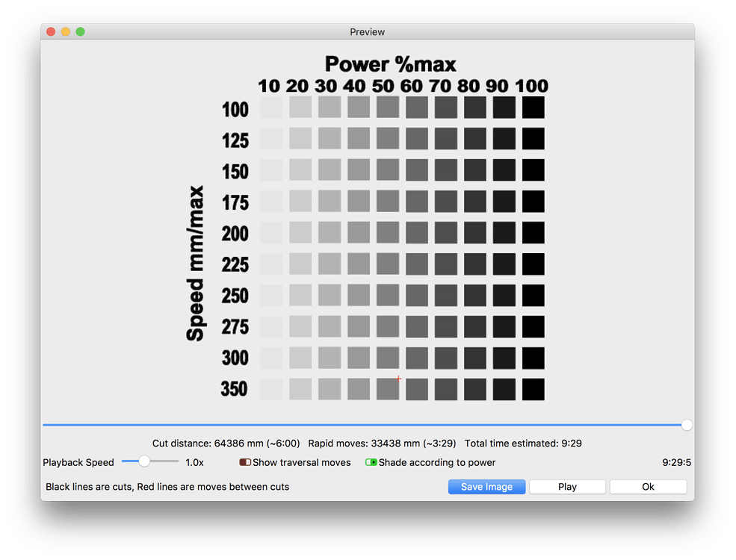Select the 90 power square in 200 speed row

pos(504,233)
